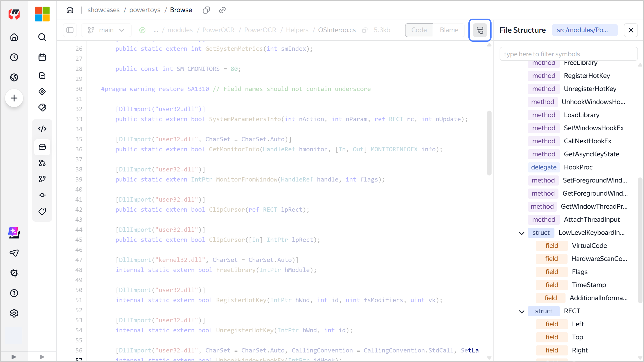Collapse the LowLevelKeyboardIn... struct node
This screenshot has height=362, width=644.
click(x=521, y=233)
